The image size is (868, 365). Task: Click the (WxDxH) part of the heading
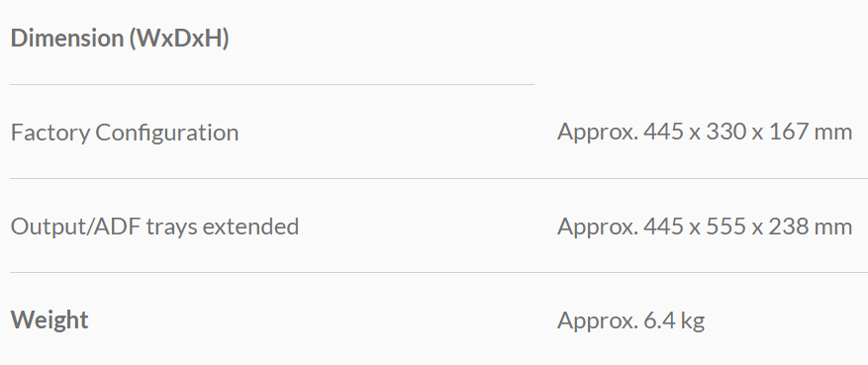click(179, 39)
